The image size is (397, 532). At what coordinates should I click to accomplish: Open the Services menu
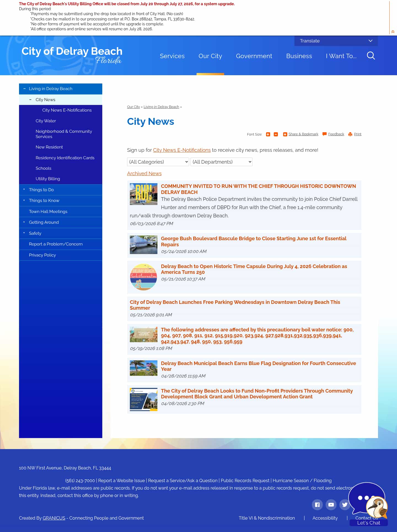click(x=172, y=56)
